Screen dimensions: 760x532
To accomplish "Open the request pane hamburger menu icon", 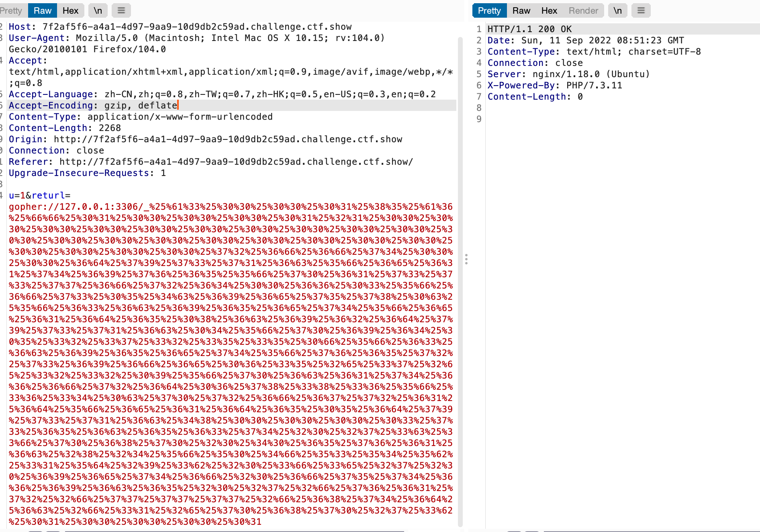I will click(x=121, y=11).
